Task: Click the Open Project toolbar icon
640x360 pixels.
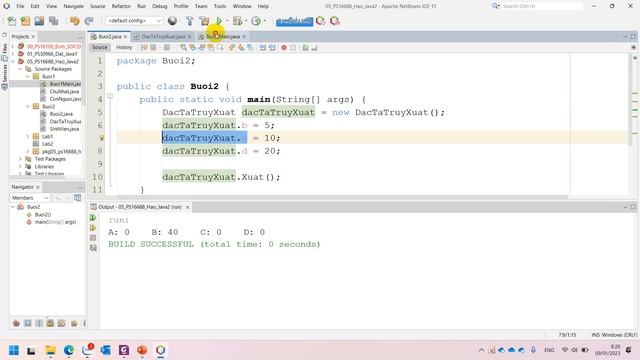Action: pyautogui.click(x=39, y=21)
